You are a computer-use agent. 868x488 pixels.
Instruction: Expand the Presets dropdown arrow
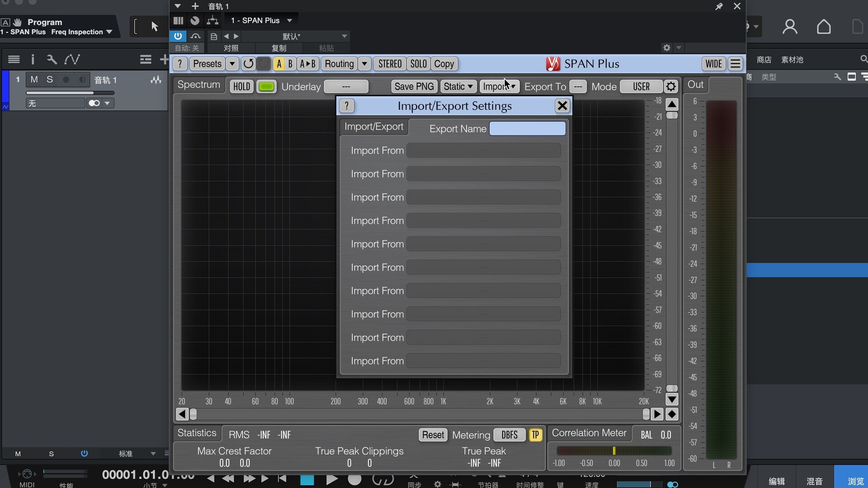click(x=232, y=64)
